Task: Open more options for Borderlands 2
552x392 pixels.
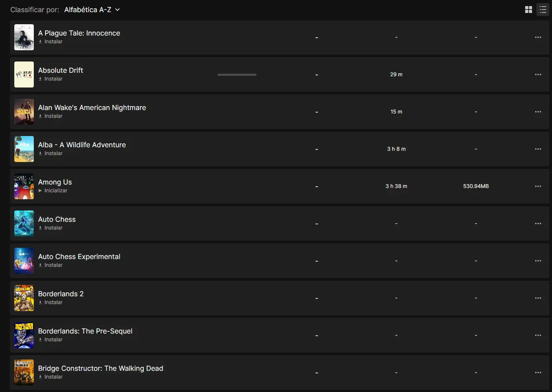Action: click(538, 298)
